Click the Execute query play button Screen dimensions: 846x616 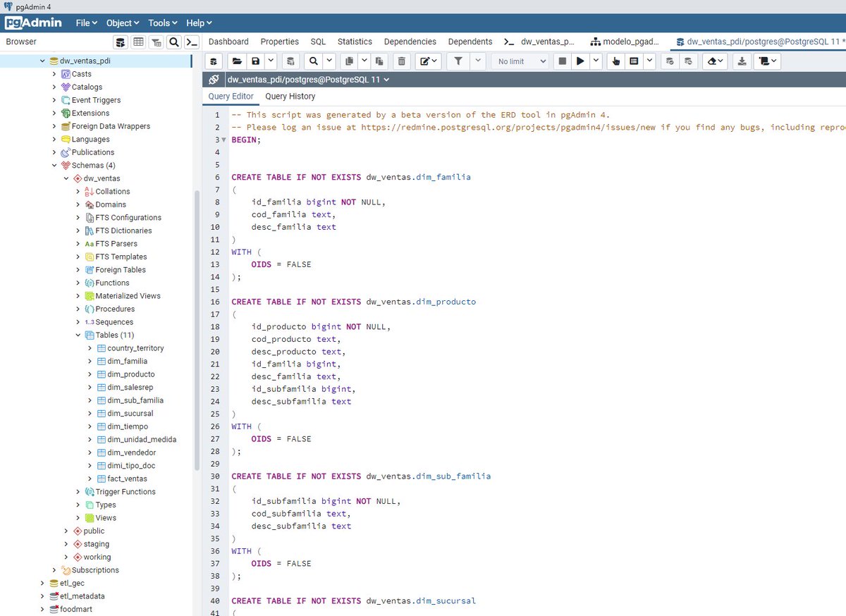pos(581,61)
